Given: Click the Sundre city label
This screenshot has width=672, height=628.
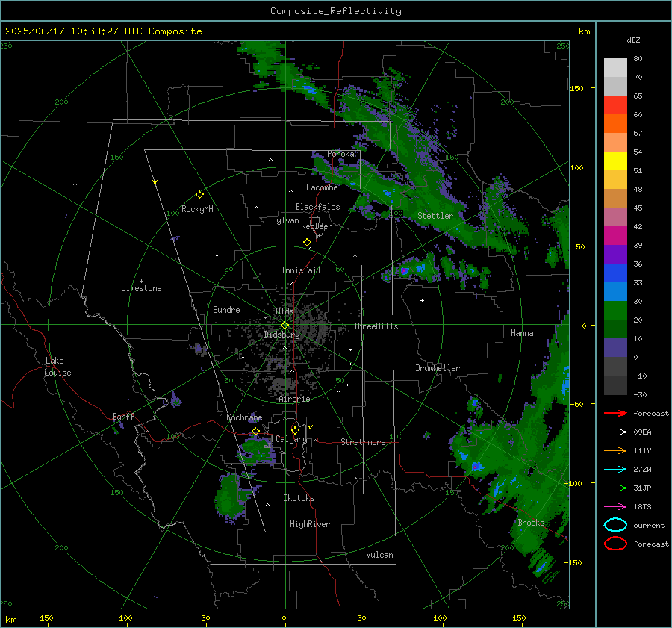Looking at the screenshot, I should 226,310.
